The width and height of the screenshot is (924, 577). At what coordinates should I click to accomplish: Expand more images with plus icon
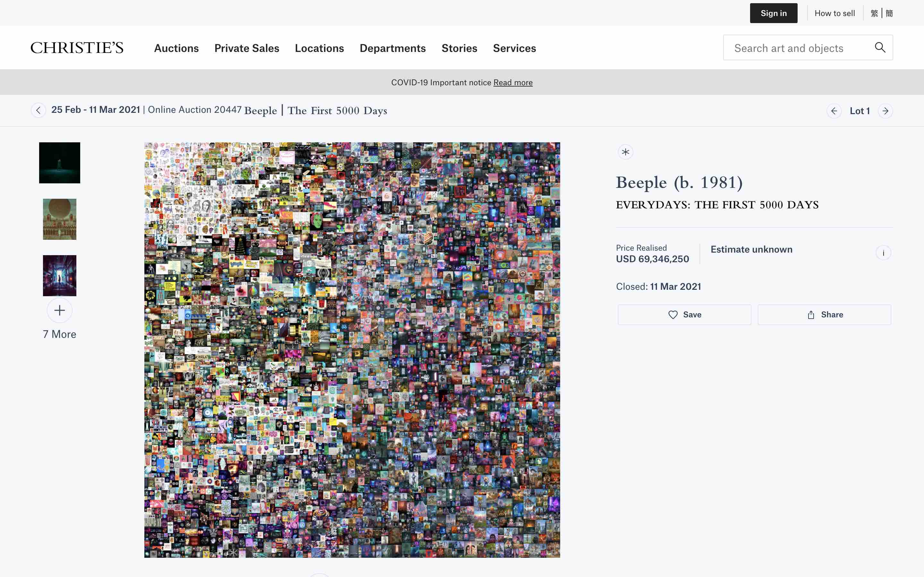coord(60,310)
